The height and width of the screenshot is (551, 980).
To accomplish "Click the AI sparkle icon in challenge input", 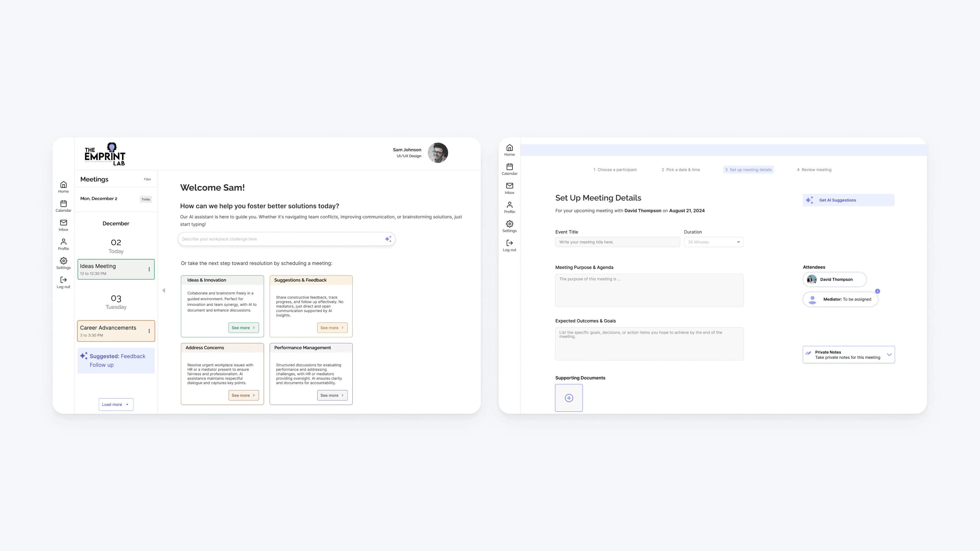I will [388, 239].
